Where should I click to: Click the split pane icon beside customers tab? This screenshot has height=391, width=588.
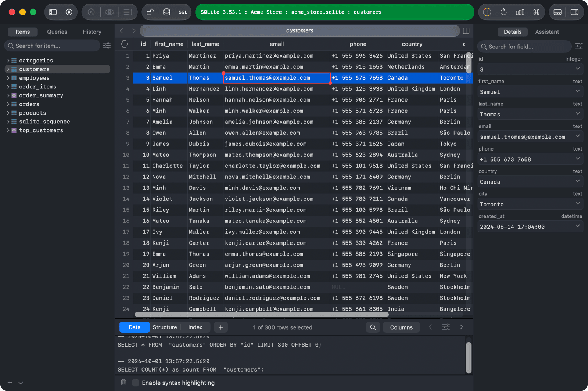pyautogui.click(x=466, y=31)
